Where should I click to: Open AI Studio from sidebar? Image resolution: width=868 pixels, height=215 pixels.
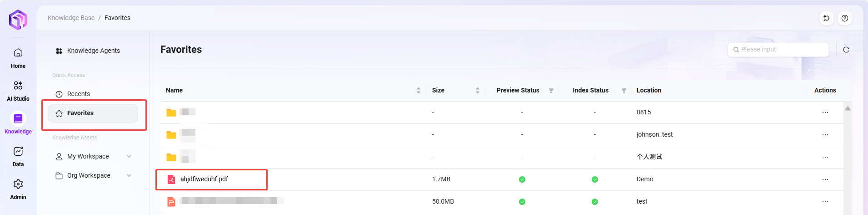point(18,91)
